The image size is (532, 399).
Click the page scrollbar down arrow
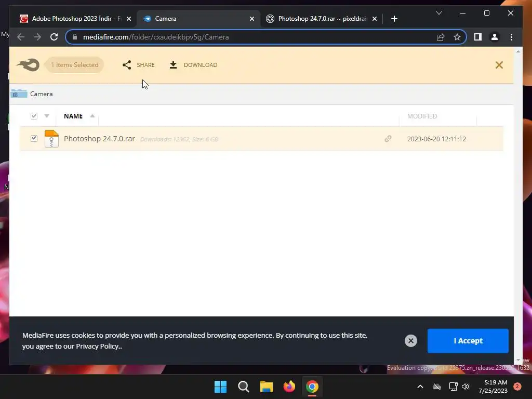518,360
